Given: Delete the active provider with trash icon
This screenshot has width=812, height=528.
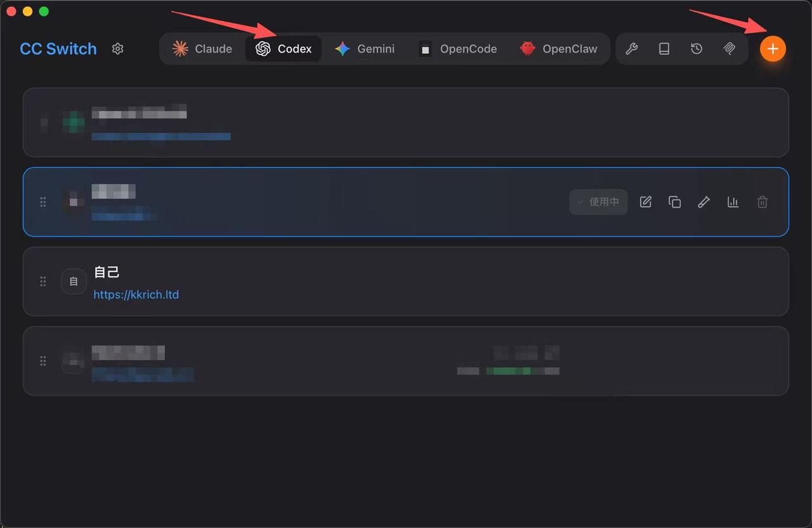Looking at the screenshot, I should click(763, 202).
